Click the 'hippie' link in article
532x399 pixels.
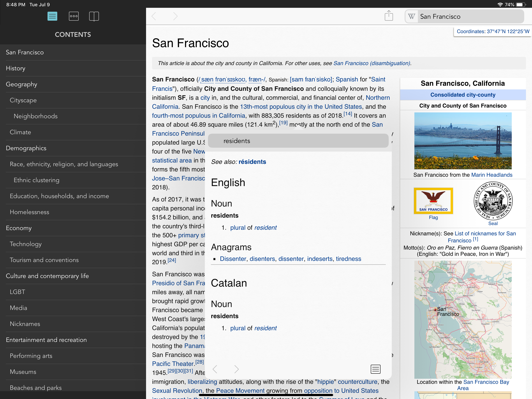[326, 382]
